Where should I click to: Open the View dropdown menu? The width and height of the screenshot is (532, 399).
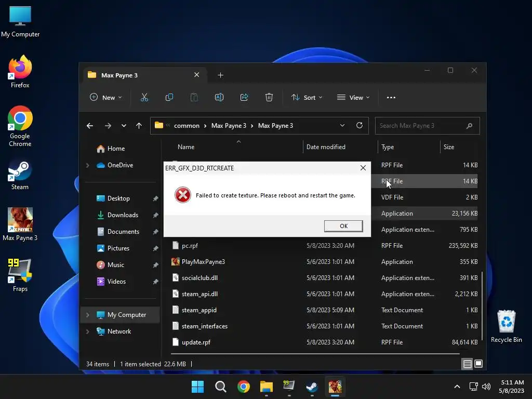pos(353,97)
